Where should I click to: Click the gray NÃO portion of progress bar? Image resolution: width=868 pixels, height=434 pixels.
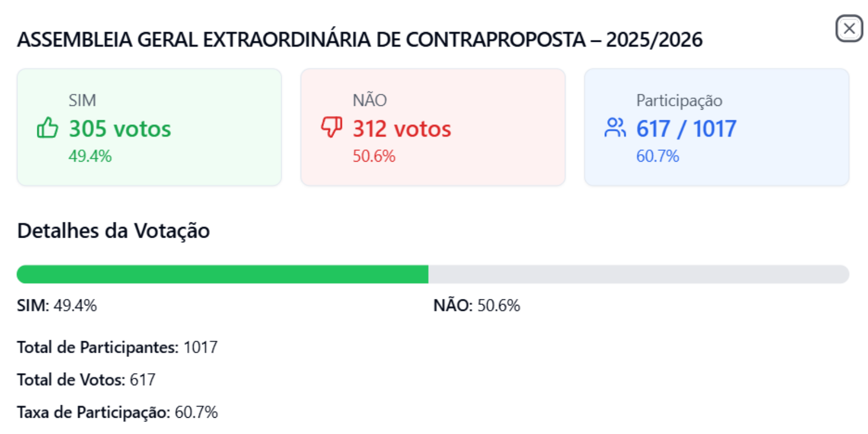tap(639, 274)
